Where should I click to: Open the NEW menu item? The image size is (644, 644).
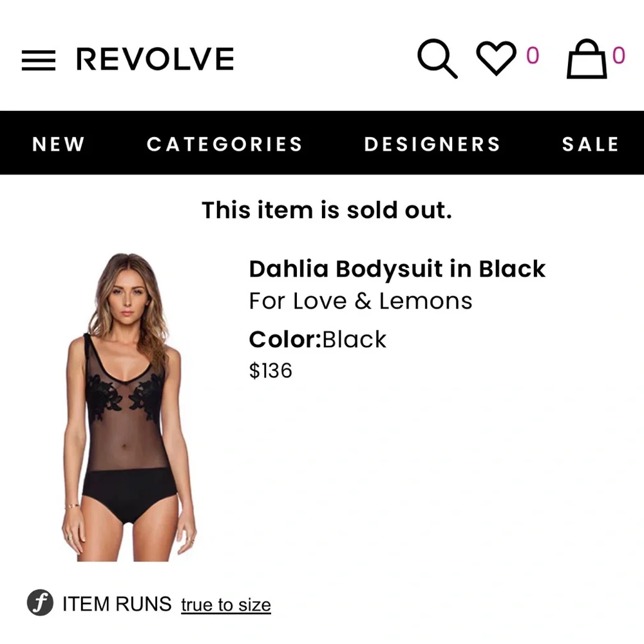click(58, 144)
